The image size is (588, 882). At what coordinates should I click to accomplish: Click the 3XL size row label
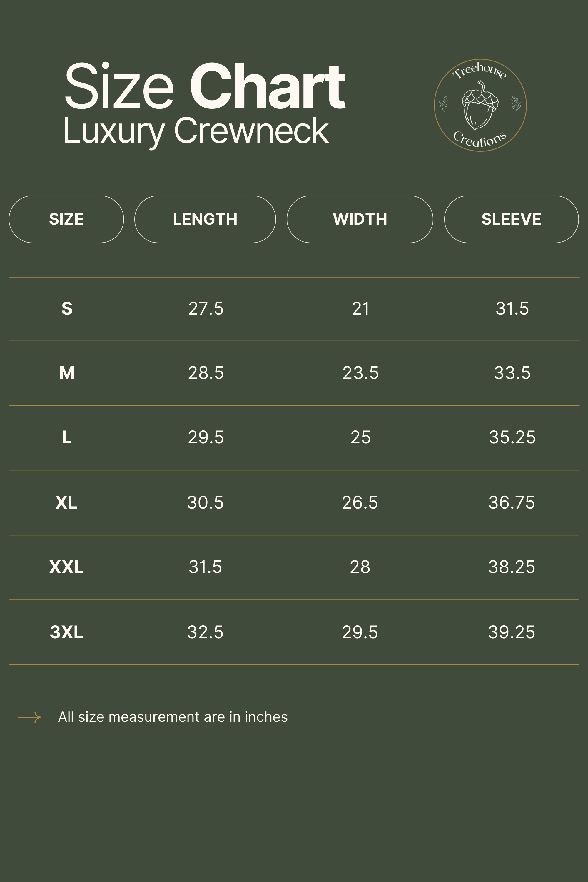pyautogui.click(x=66, y=632)
